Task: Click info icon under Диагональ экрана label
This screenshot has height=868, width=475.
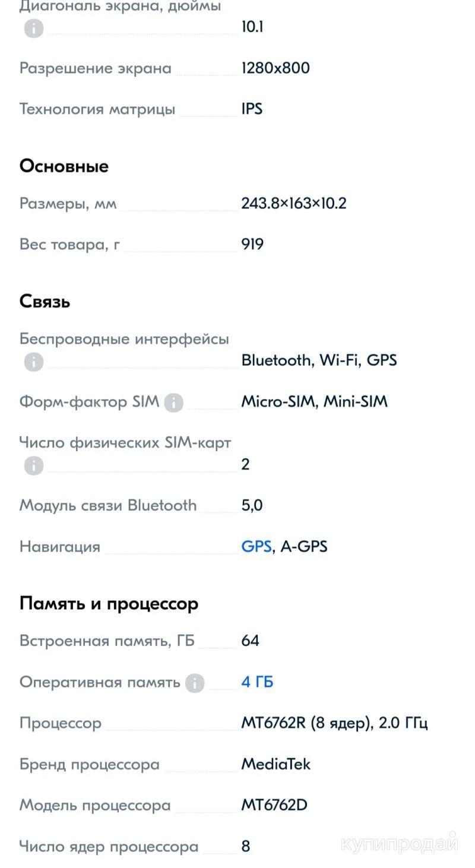Action: pos(34,28)
